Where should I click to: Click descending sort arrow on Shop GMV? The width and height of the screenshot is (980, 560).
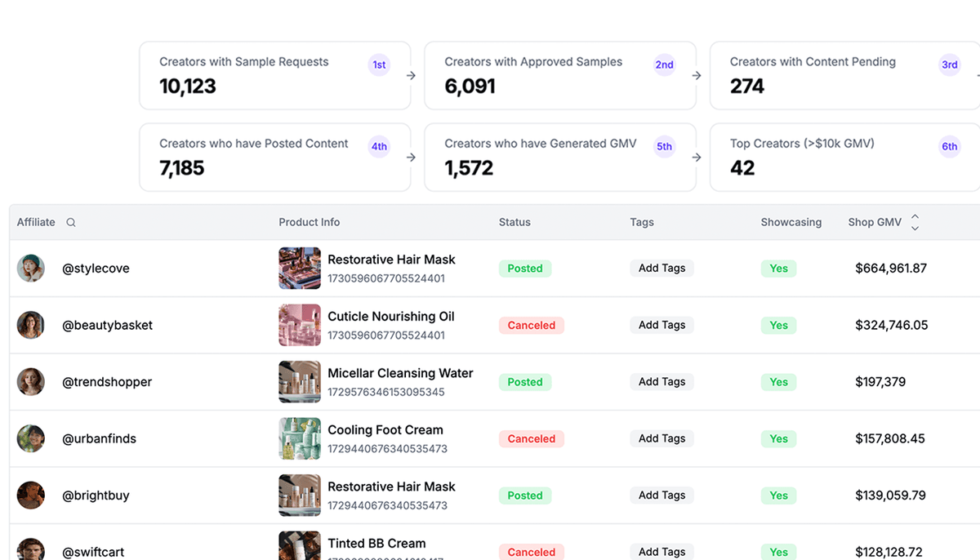(x=915, y=226)
